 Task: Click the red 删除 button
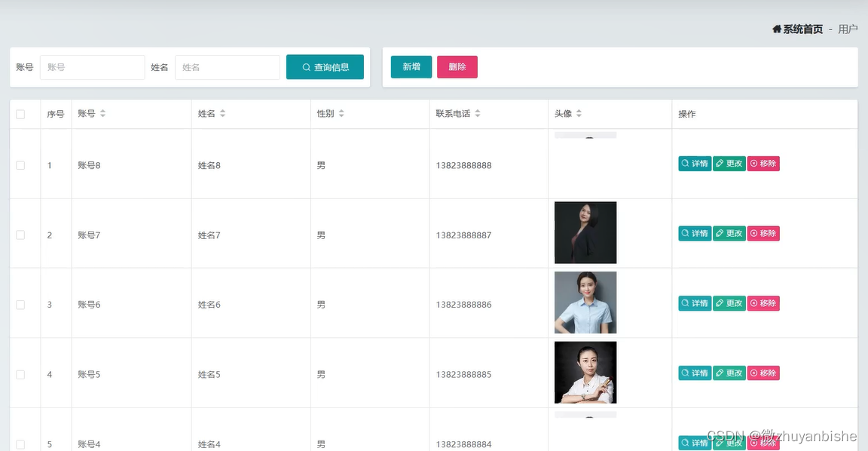click(x=457, y=67)
